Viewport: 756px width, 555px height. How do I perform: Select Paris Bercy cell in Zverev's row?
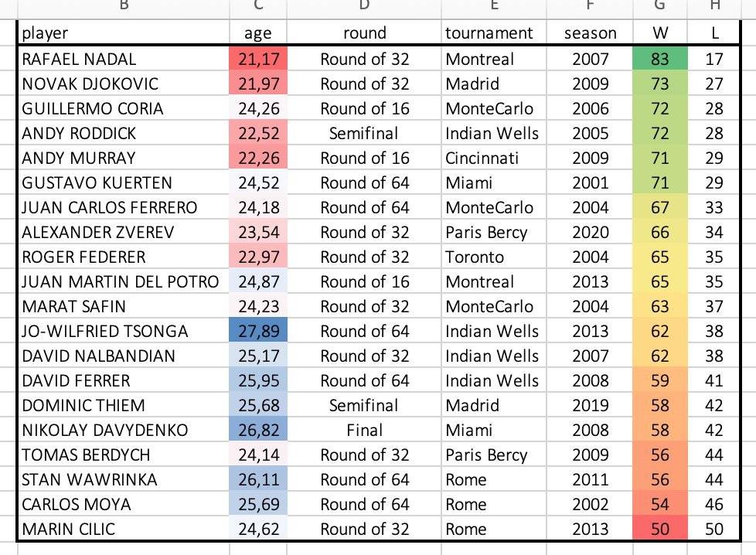(x=494, y=232)
